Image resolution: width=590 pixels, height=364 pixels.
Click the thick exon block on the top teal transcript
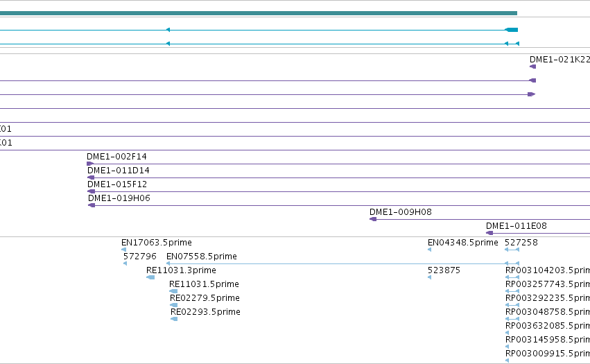pyautogui.click(x=512, y=30)
